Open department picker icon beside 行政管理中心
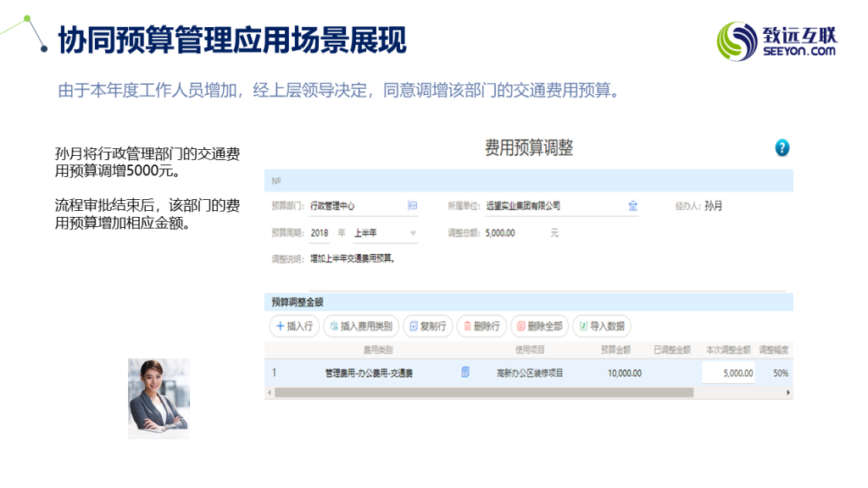Screen dimensions: 868x488 click(x=413, y=205)
